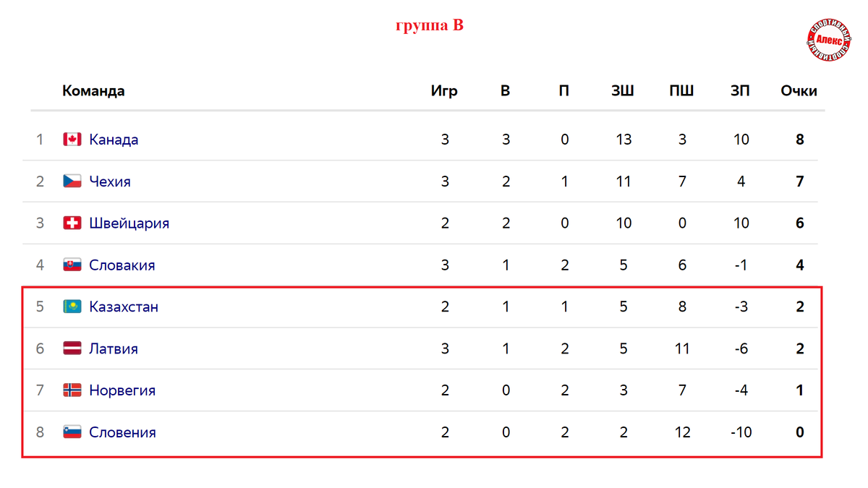868x488 pixels.
Task: Open the Казахстан team link
Action: 124,307
